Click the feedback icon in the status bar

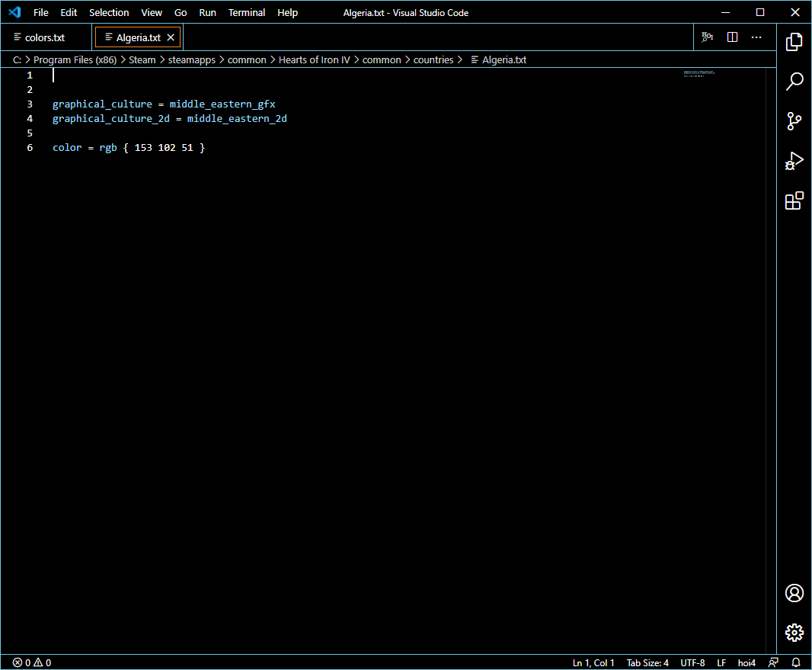pyautogui.click(x=773, y=662)
